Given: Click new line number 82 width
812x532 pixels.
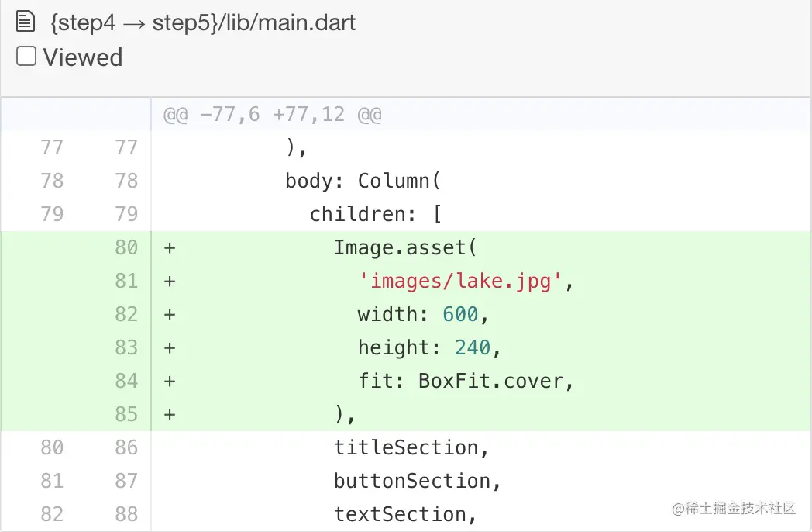Looking at the screenshot, I should pyautogui.click(x=126, y=314).
